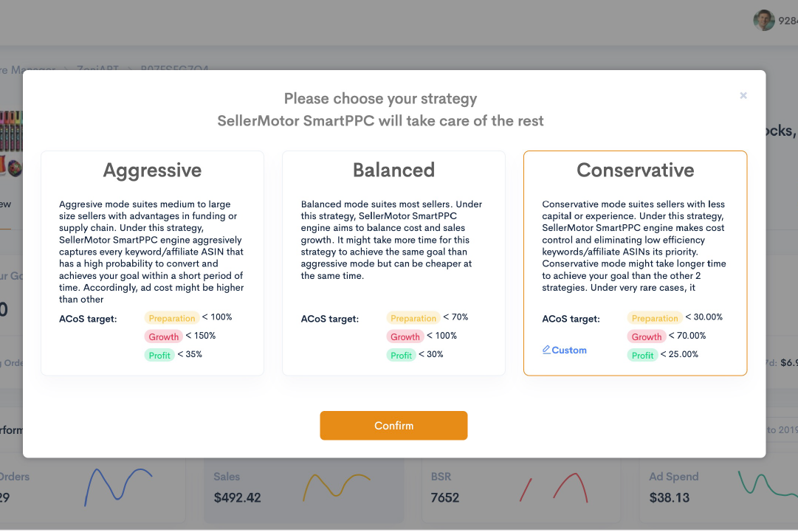
Task: Click the Aggressive Growth badge
Action: tap(163, 336)
